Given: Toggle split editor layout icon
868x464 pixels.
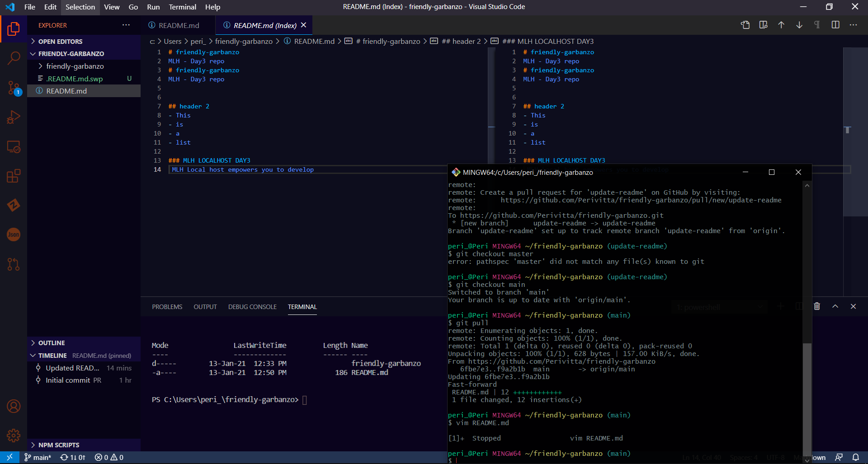Looking at the screenshot, I should [x=835, y=25].
